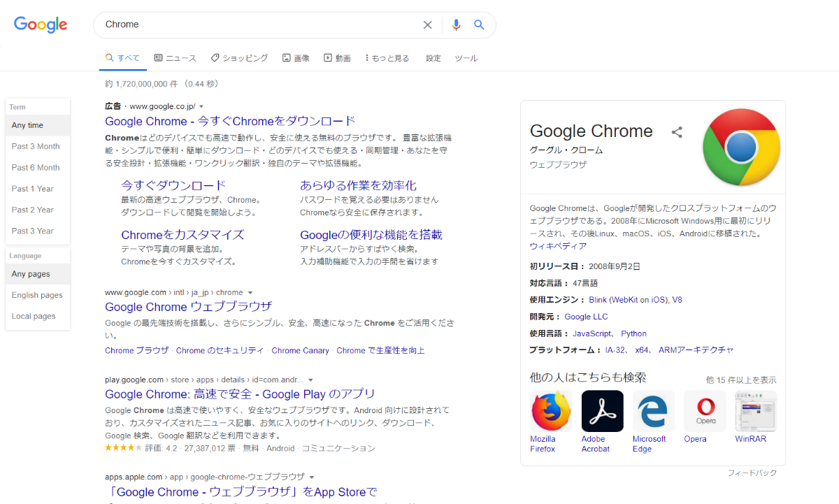Open the Python language link
This screenshot has width=839, height=504.
click(x=633, y=333)
